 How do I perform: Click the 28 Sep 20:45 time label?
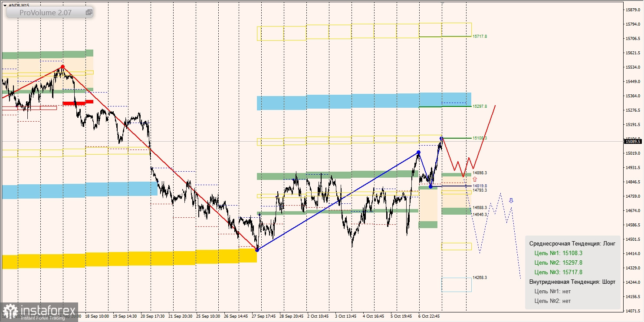pos(291,317)
